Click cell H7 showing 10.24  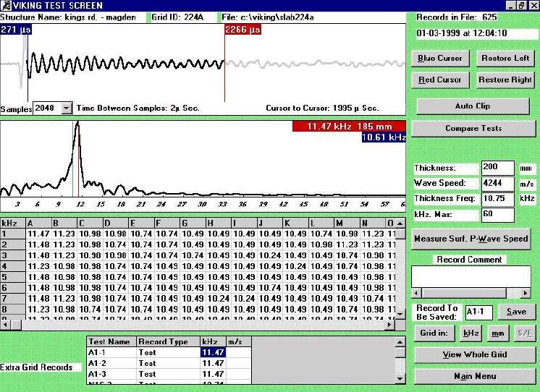[x=218, y=299]
